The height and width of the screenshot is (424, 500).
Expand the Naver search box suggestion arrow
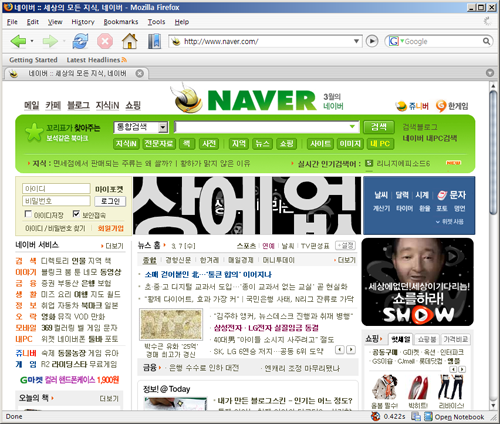click(352, 127)
